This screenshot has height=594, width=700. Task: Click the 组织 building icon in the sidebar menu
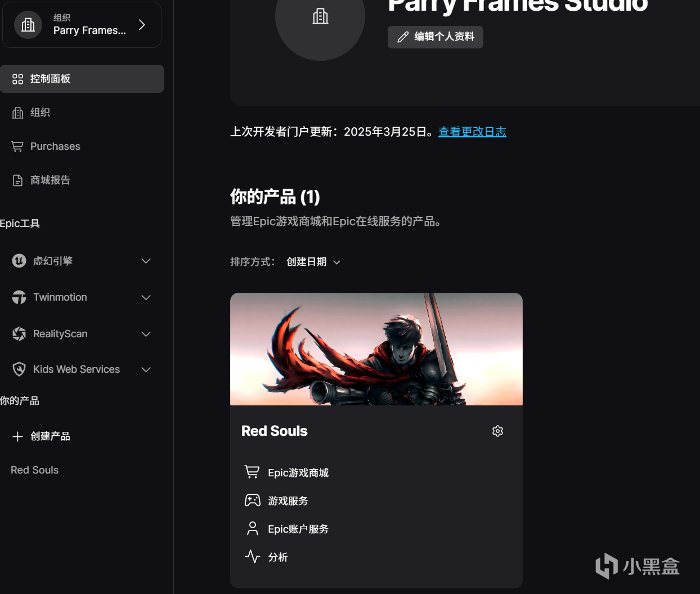pyautogui.click(x=18, y=113)
